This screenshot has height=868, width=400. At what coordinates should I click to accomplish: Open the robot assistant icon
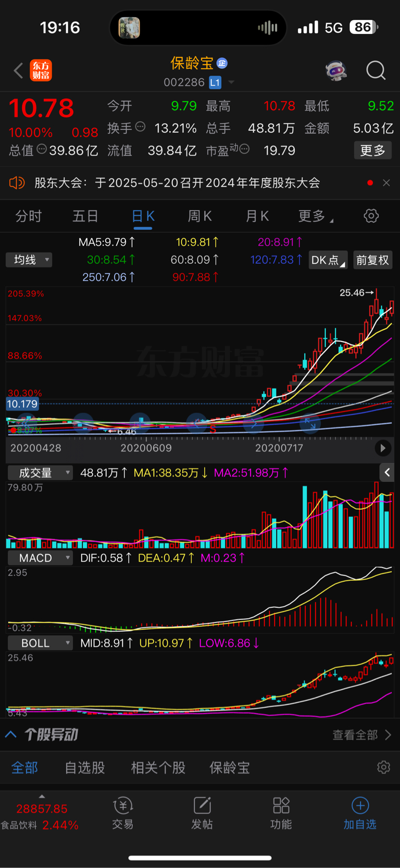[336, 70]
